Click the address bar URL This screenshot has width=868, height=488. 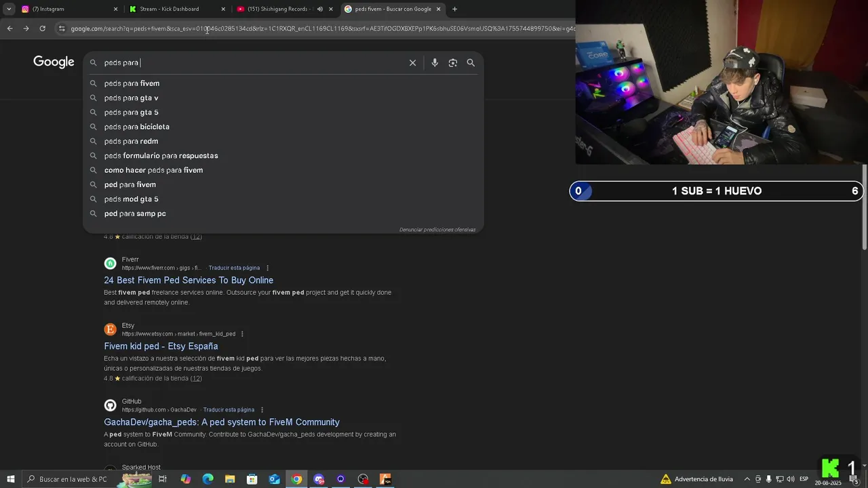coord(322,28)
